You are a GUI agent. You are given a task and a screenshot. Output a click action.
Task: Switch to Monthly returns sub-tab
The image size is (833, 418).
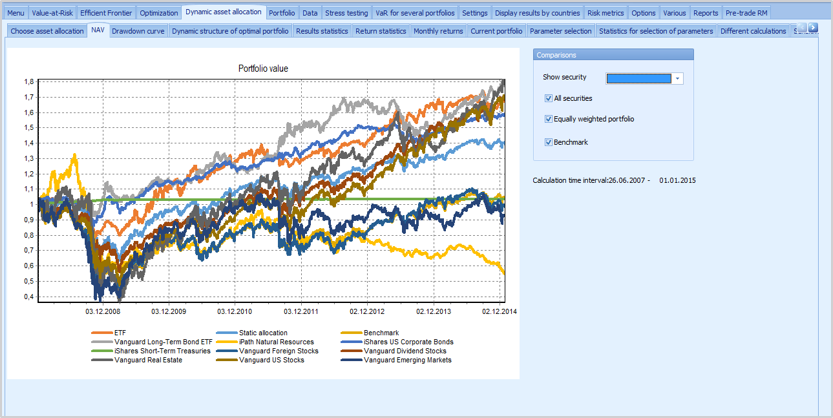pyautogui.click(x=438, y=31)
